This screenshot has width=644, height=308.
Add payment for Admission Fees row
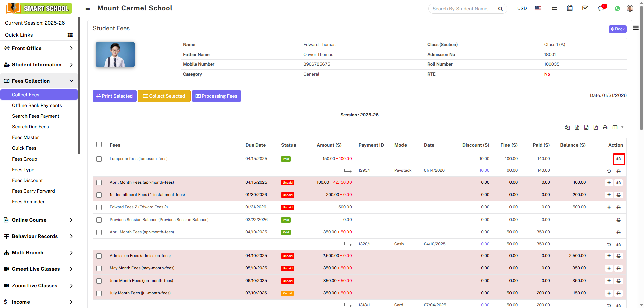(609, 256)
